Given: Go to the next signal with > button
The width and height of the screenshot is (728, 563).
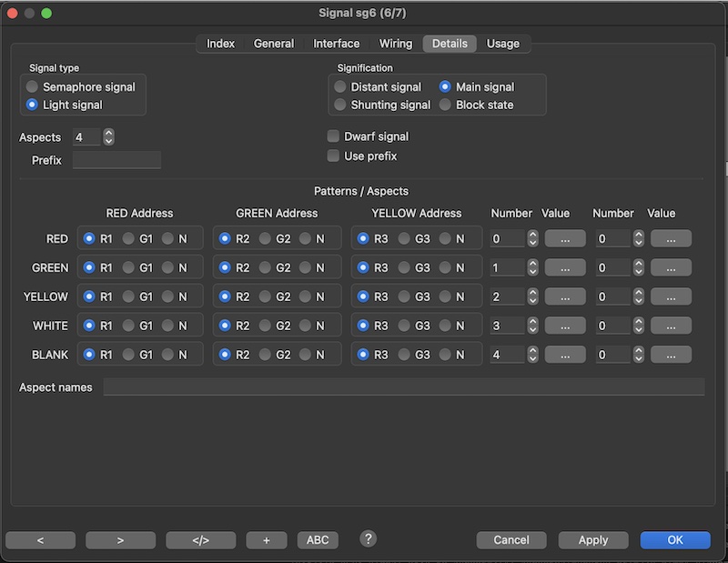Looking at the screenshot, I should tap(120, 540).
